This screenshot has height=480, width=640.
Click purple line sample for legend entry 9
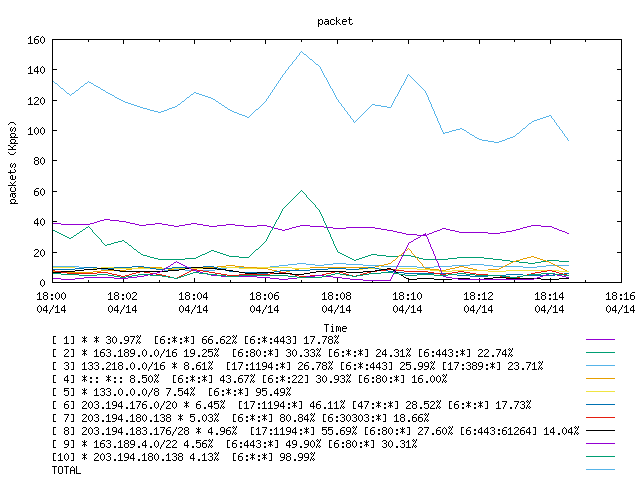coord(600,444)
